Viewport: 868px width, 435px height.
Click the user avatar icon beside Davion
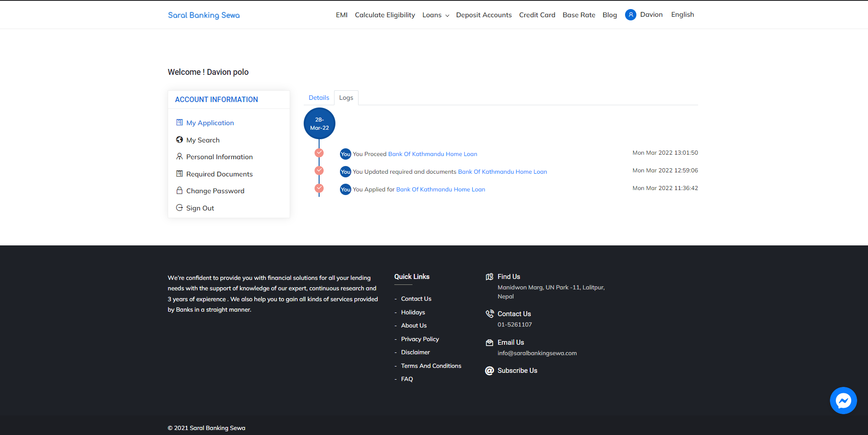(x=630, y=15)
